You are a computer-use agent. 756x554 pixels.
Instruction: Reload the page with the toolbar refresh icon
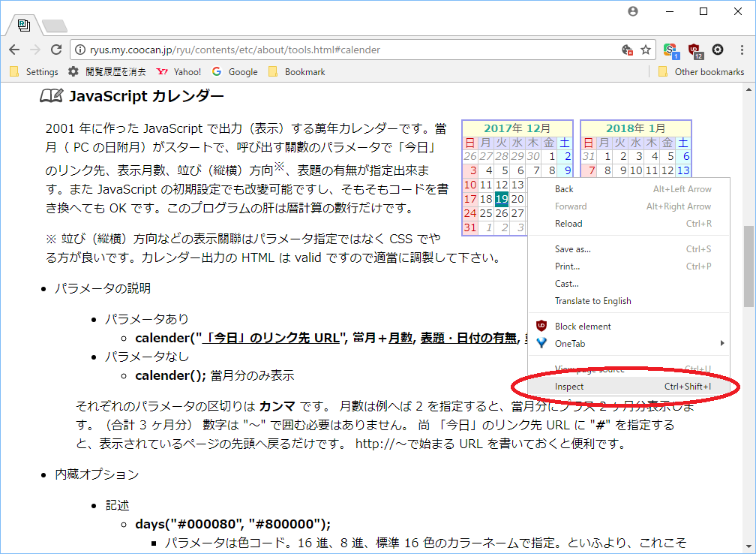pos(55,50)
